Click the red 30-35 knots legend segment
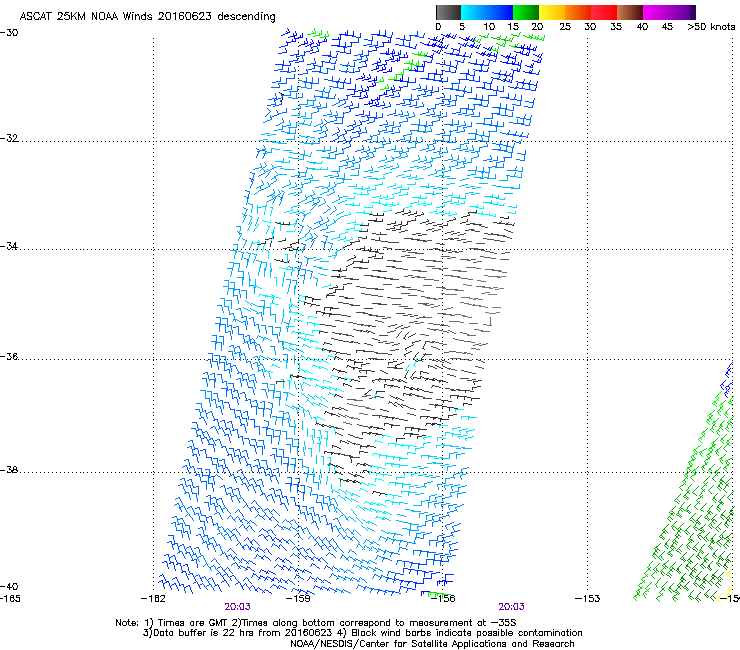This screenshot has height=650, width=740. 604,12
